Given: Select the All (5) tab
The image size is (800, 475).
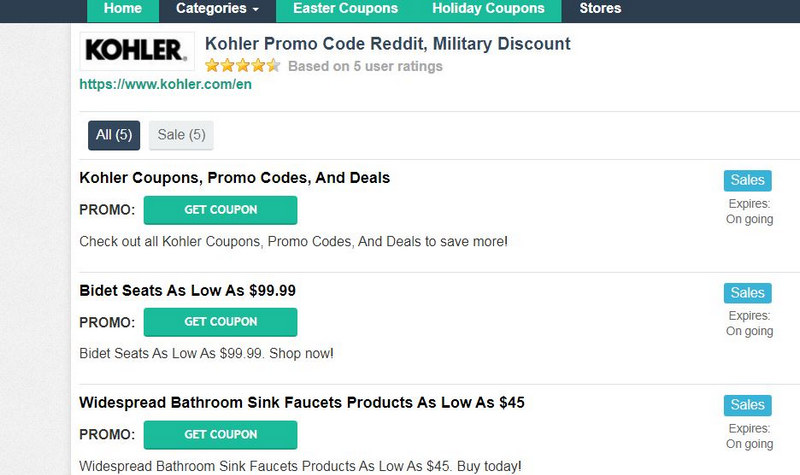Looking at the screenshot, I should [114, 135].
